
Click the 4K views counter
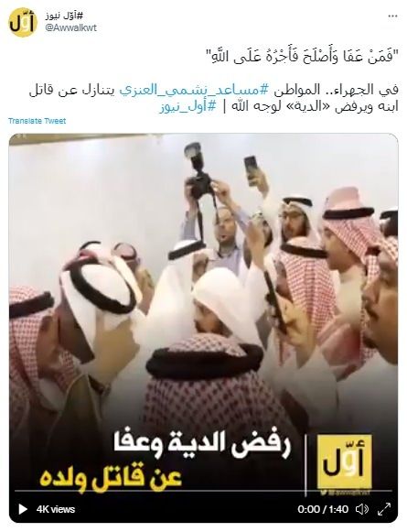[x=56, y=509]
